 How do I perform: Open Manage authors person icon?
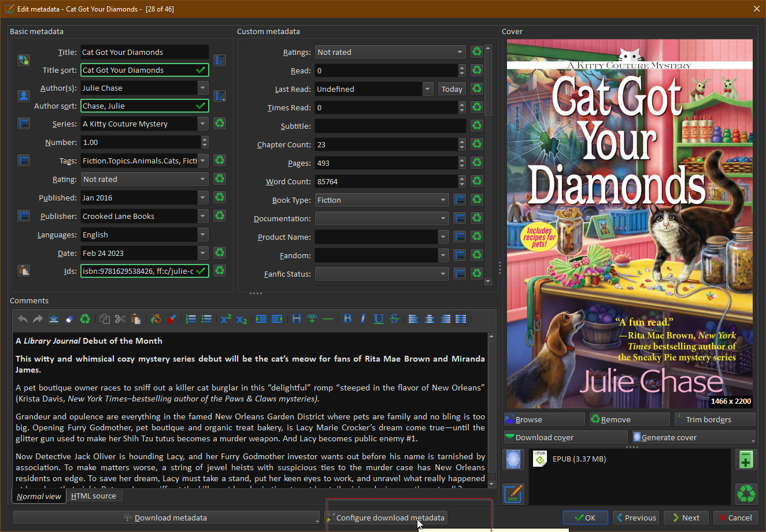[x=24, y=96]
